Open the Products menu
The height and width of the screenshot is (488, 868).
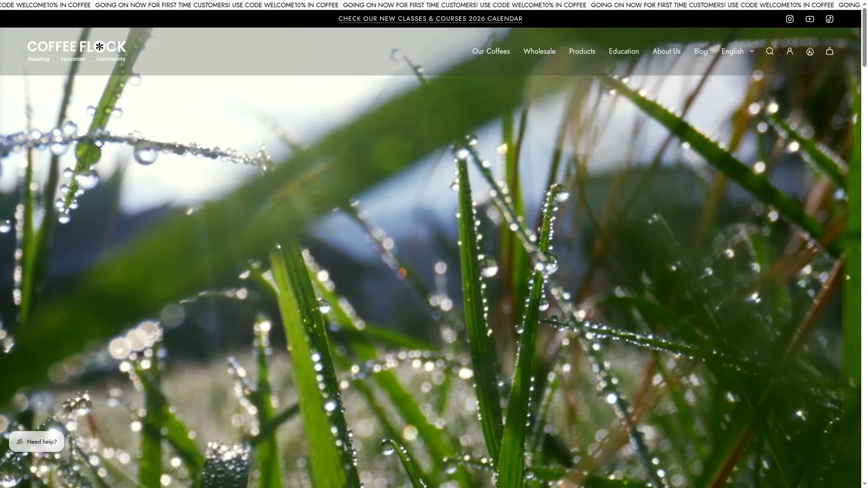[x=582, y=52]
